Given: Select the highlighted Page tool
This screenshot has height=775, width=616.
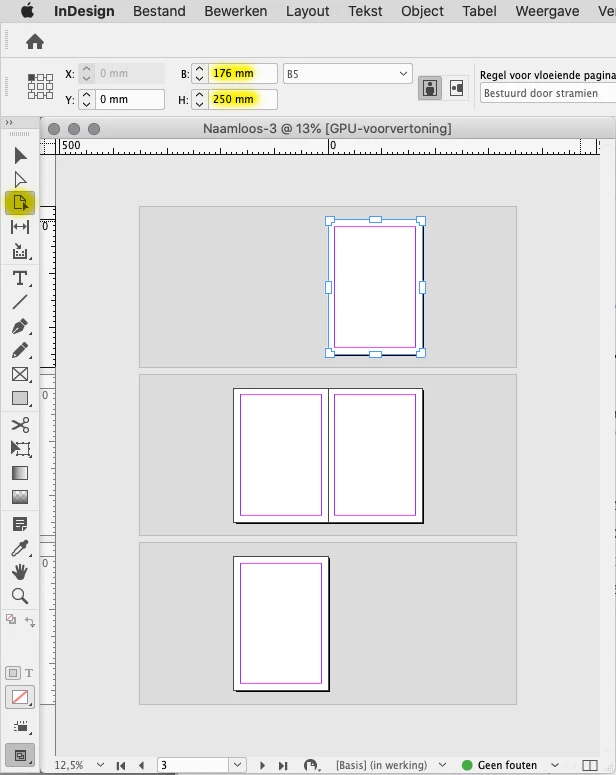Looking at the screenshot, I should point(20,203).
